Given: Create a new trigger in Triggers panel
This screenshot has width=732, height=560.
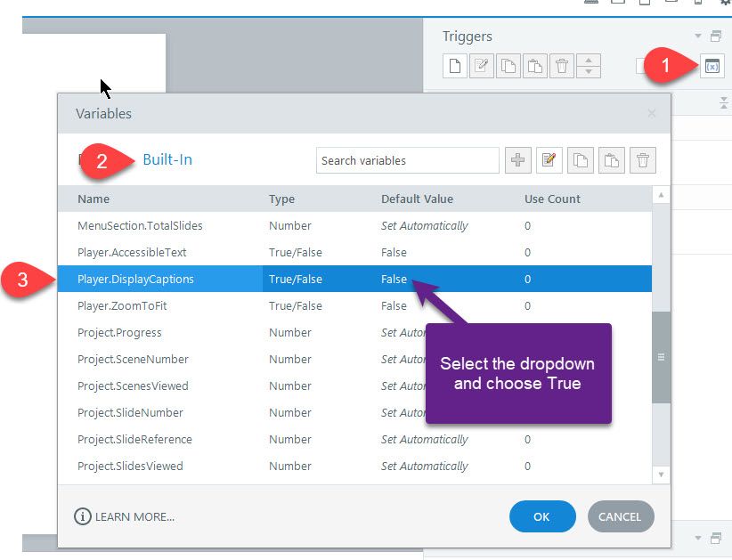Looking at the screenshot, I should 455,66.
